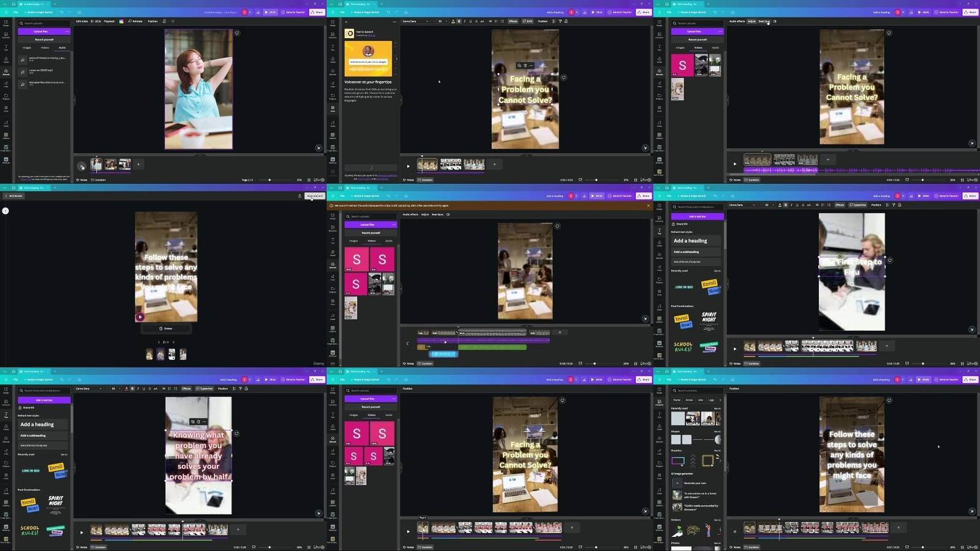Click the Delete button in Edit Studio
The image size is (980, 551).
pos(166,329)
